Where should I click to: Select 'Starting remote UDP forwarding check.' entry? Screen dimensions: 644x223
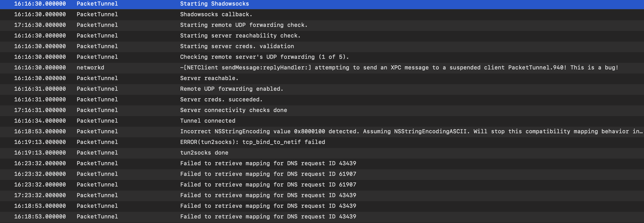[244, 25]
